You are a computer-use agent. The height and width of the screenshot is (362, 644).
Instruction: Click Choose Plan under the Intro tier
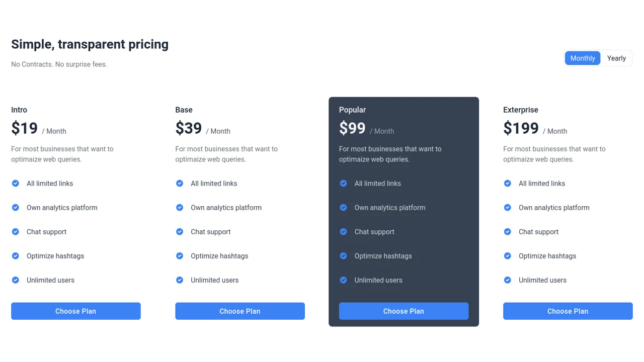(75, 311)
